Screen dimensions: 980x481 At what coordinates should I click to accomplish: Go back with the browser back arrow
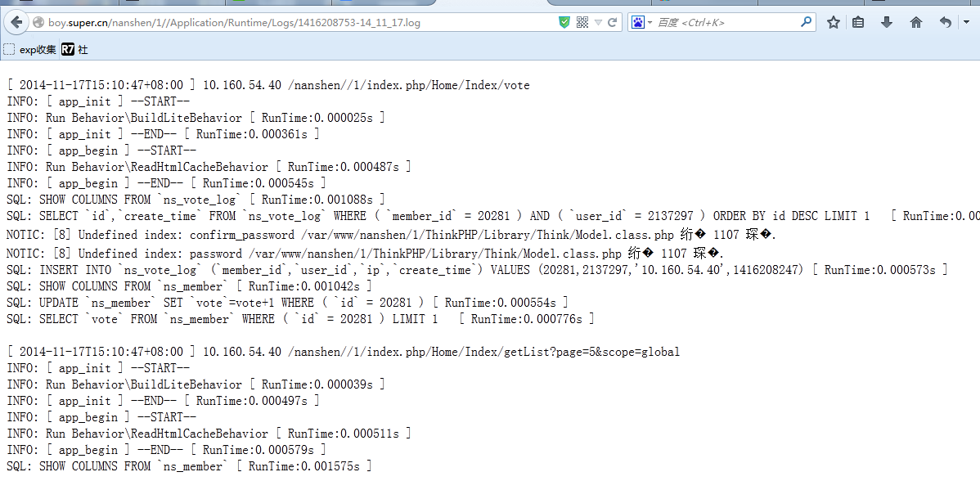pos(17,22)
